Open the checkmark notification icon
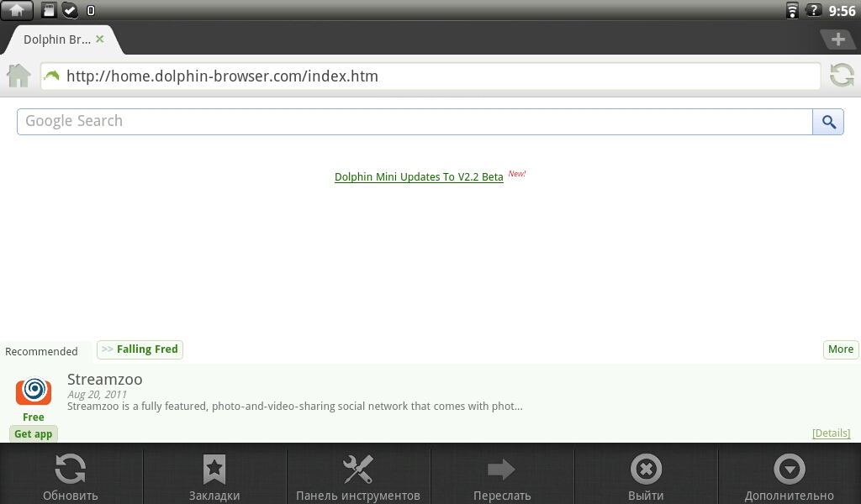The image size is (861, 504). pos(70,10)
